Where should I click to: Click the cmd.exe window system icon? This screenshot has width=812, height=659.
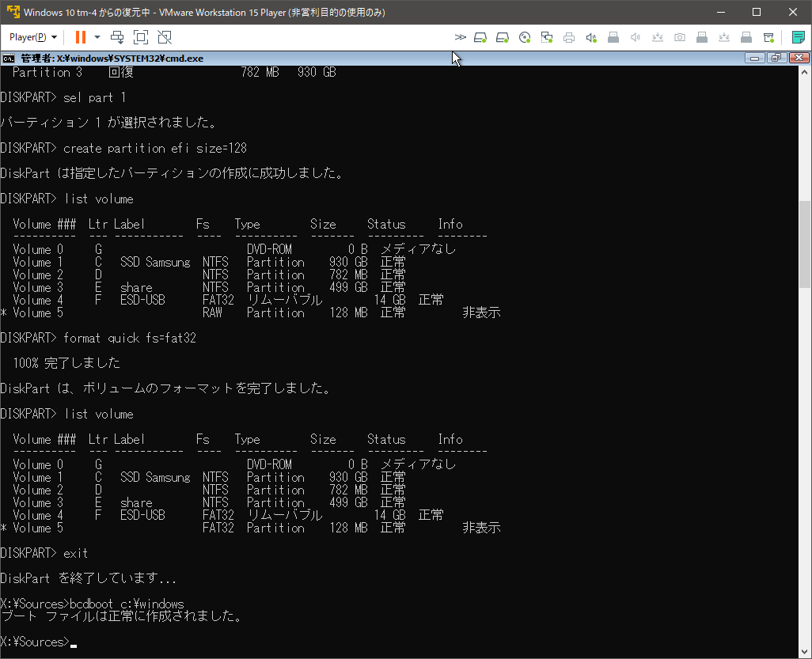8,58
